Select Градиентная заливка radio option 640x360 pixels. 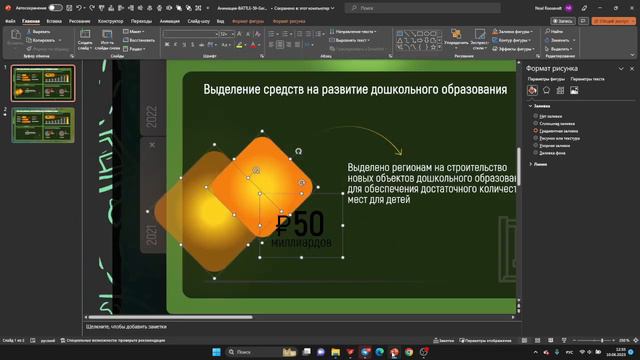556,131
